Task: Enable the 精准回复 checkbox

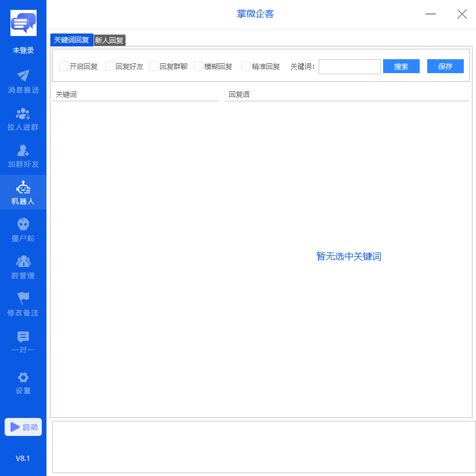Action: coord(246,66)
